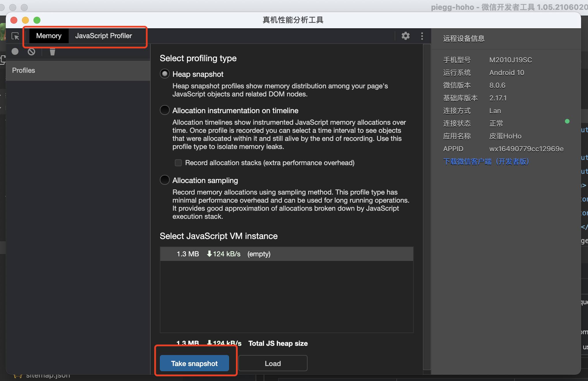Click the inspect element cursor icon
The image size is (588, 381).
(x=15, y=36)
